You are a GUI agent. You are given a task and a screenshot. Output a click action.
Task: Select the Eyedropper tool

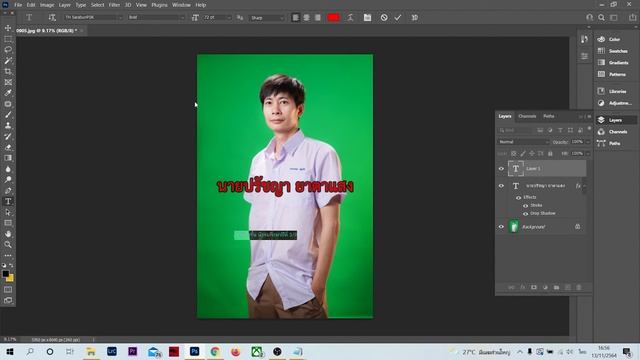pyautogui.click(x=8, y=93)
